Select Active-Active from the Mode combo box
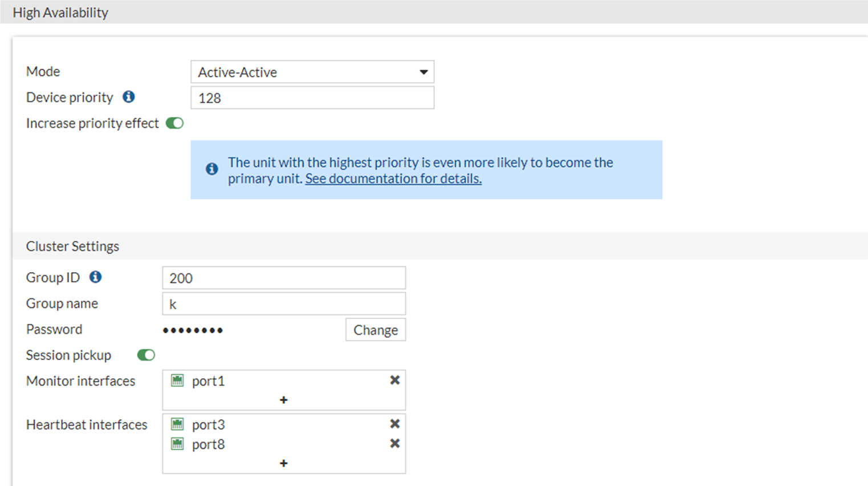The image size is (868, 486). [312, 72]
